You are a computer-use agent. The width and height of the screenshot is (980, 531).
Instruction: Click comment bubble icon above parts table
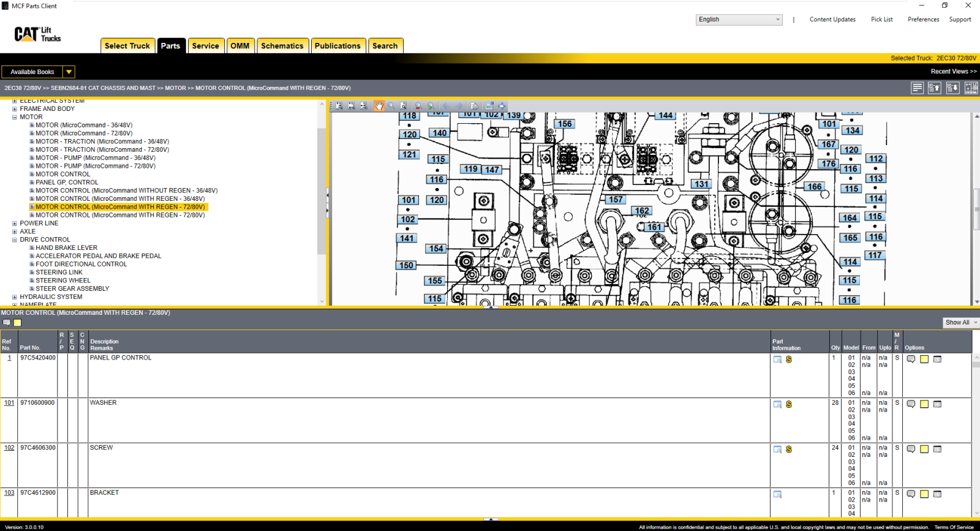point(7,323)
